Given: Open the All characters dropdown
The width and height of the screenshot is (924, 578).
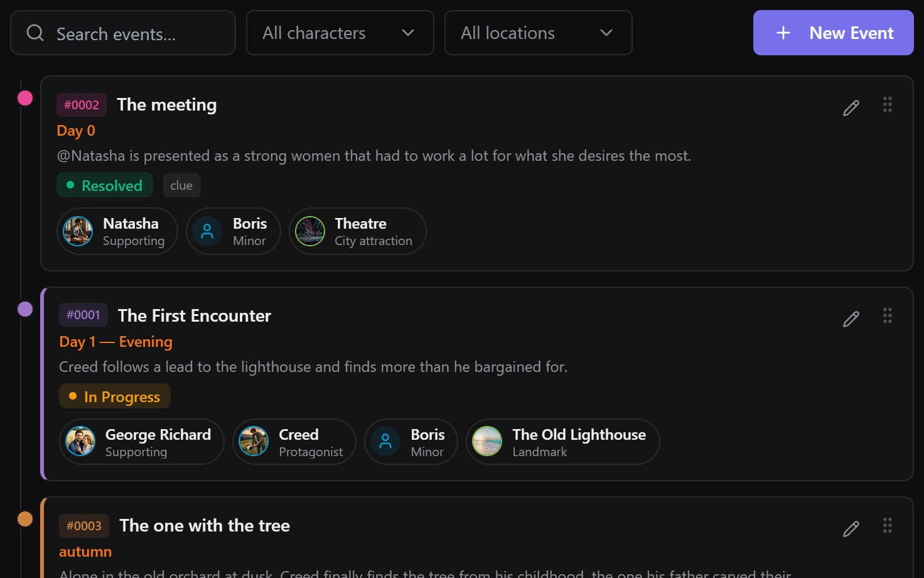Looking at the screenshot, I should (x=340, y=33).
